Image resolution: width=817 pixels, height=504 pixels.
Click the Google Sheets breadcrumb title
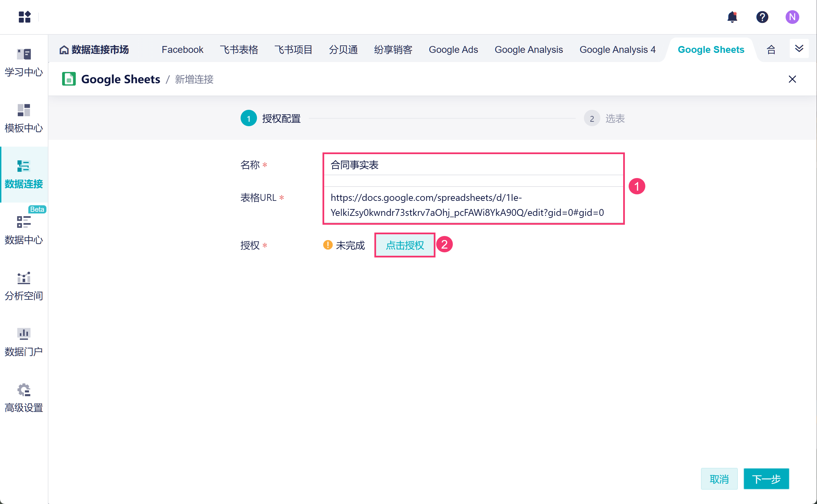coord(120,79)
